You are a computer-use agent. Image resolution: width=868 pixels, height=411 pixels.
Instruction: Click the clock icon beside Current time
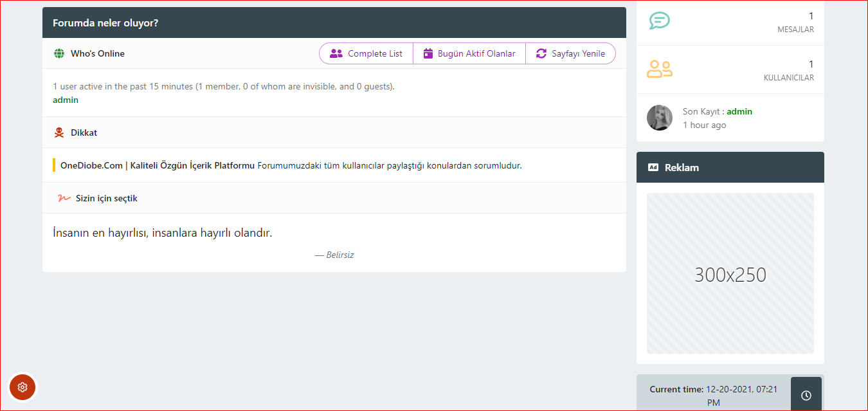[x=806, y=395]
